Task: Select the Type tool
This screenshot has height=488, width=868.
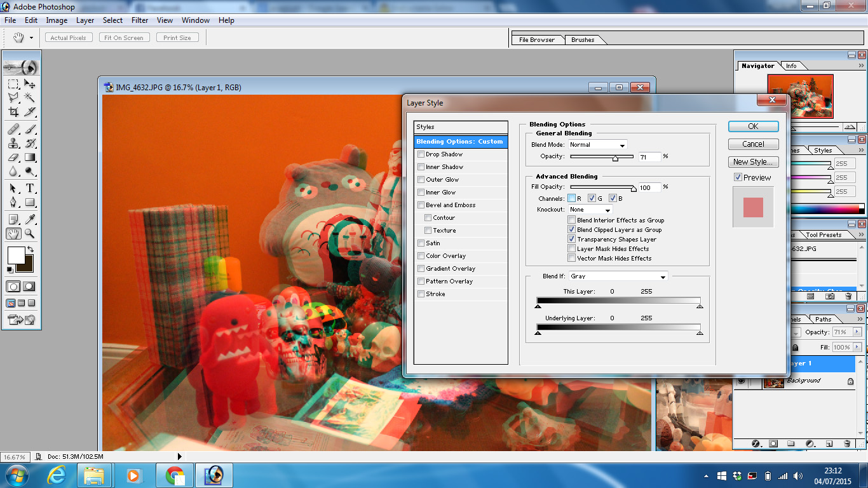Action: click(x=30, y=189)
